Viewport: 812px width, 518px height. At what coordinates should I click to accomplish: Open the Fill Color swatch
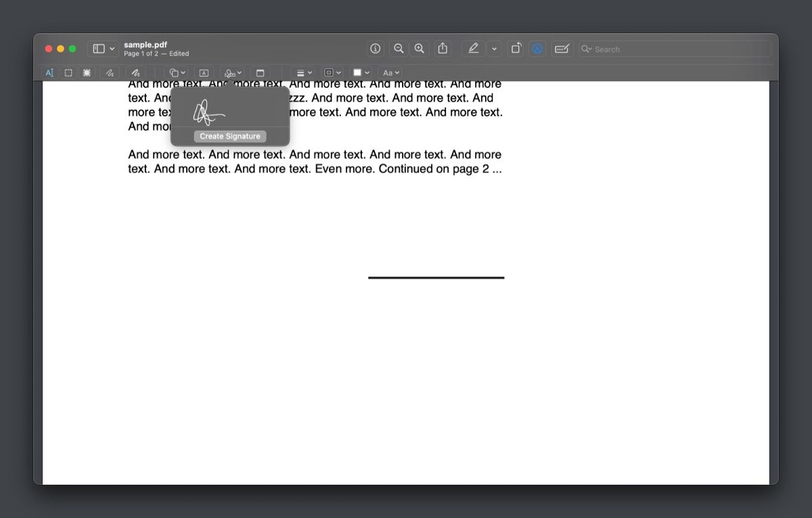pos(361,72)
